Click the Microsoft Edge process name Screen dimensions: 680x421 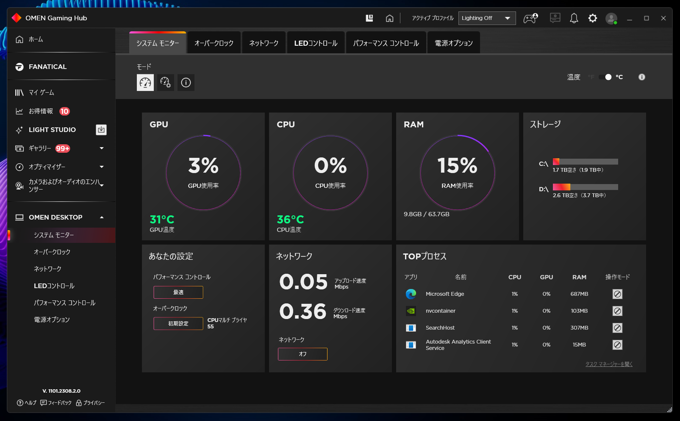click(x=445, y=294)
